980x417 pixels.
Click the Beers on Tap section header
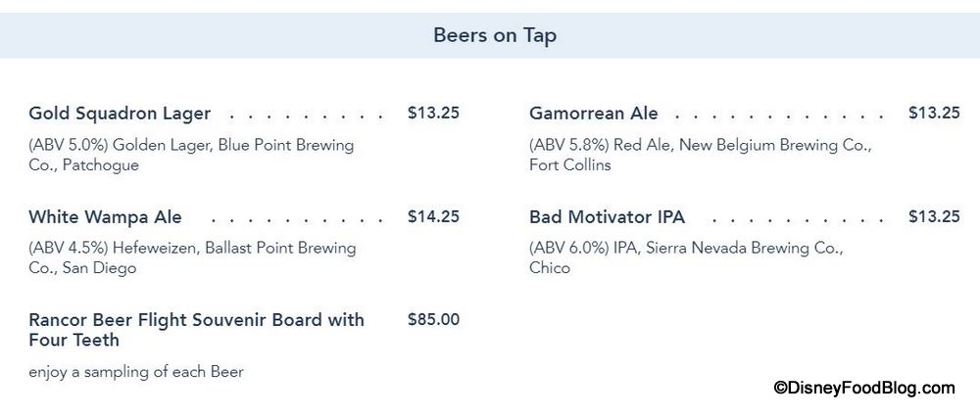(x=495, y=36)
